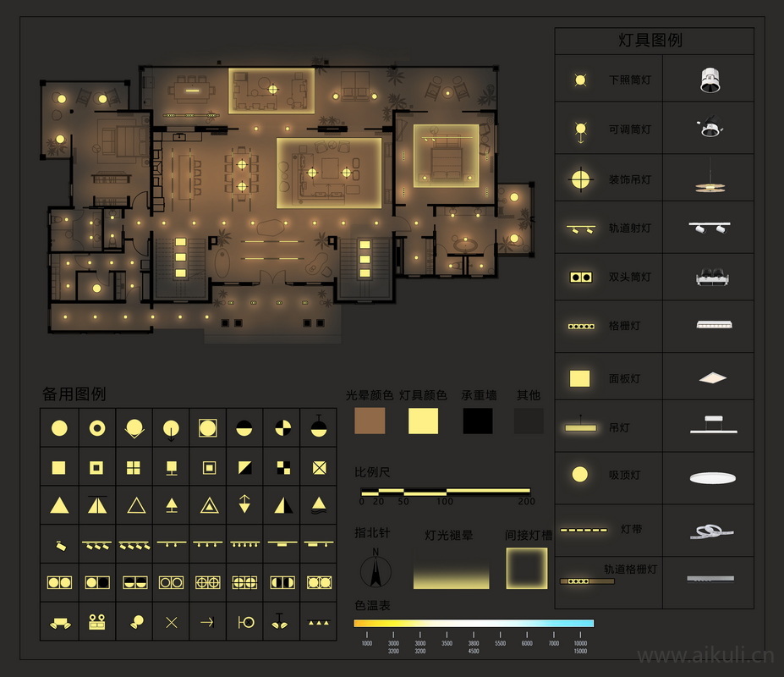The image size is (784, 677).
Task: Click the 下照筒灯 downlight symbol in the legend
Action: point(580,80)
